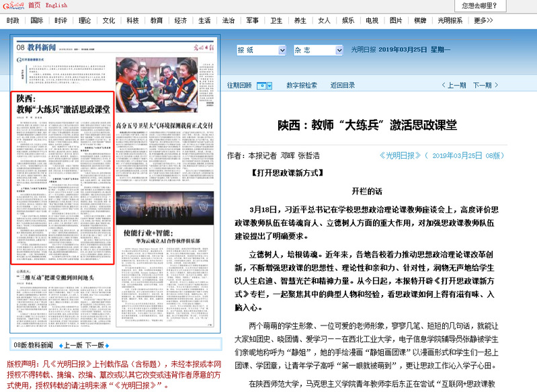Go to the 科技 section
Image resolution: width=537 pixels, height=392 pixels.
[132, 21]
